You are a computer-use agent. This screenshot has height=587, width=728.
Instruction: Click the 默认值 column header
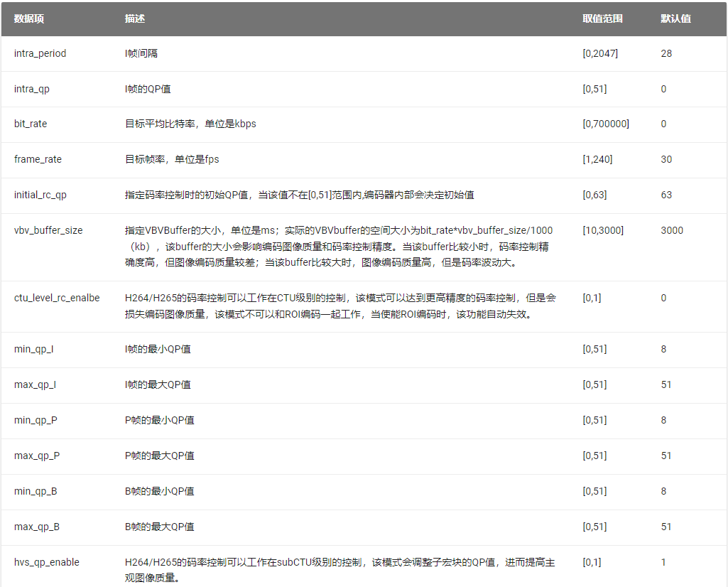[675, 19]
